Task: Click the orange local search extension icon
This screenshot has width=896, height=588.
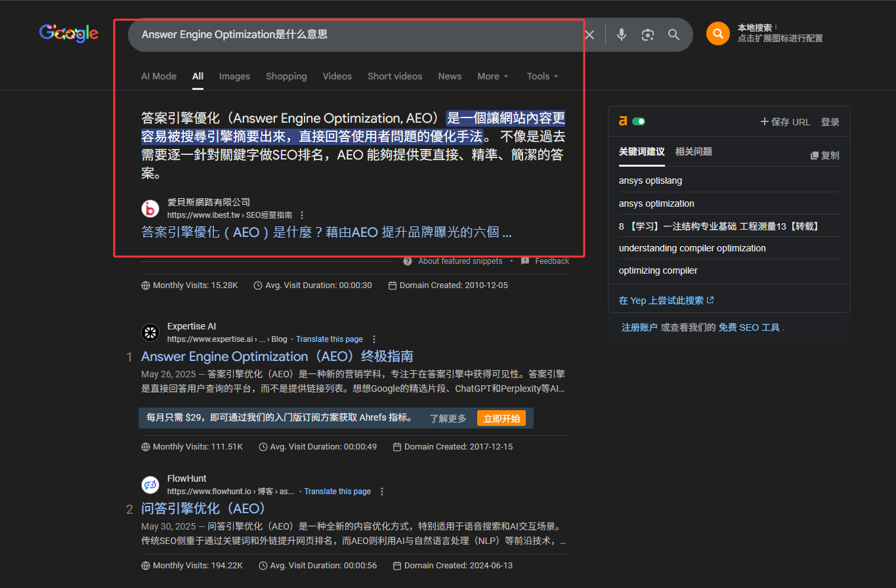Action: [718, 33]
